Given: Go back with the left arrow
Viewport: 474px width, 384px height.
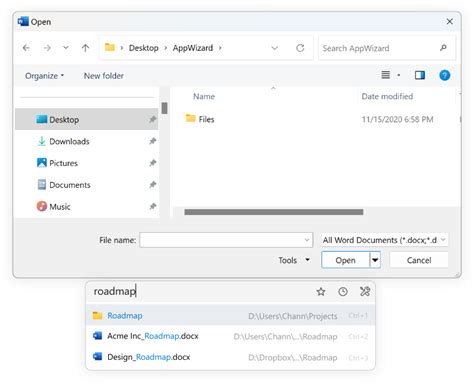Looking at the screenshot, I should pos(26,48).
